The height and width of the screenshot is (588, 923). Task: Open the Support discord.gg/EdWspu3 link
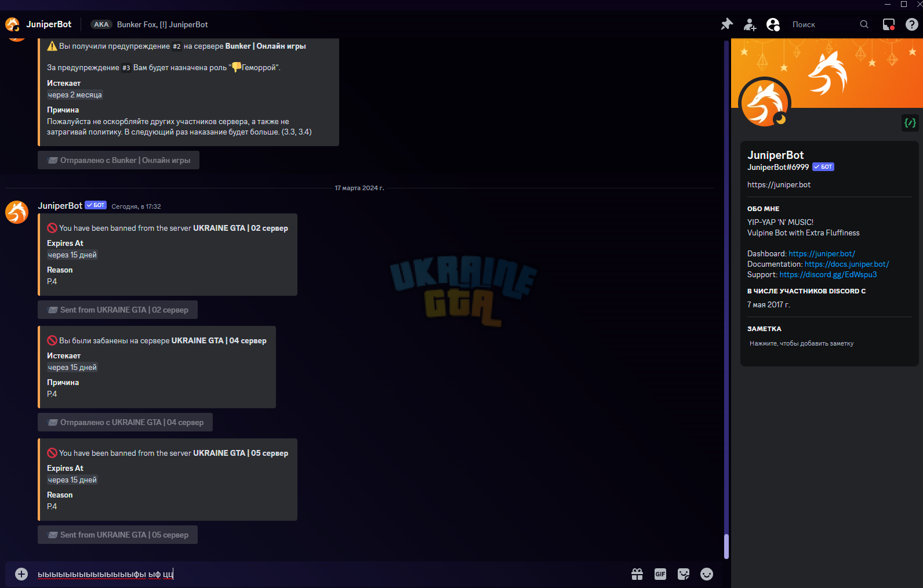828,275
